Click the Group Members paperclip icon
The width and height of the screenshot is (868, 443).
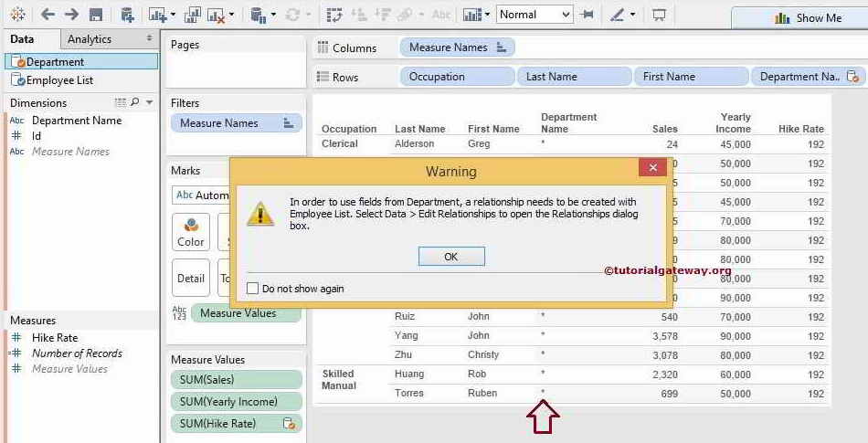click(405, 15)
